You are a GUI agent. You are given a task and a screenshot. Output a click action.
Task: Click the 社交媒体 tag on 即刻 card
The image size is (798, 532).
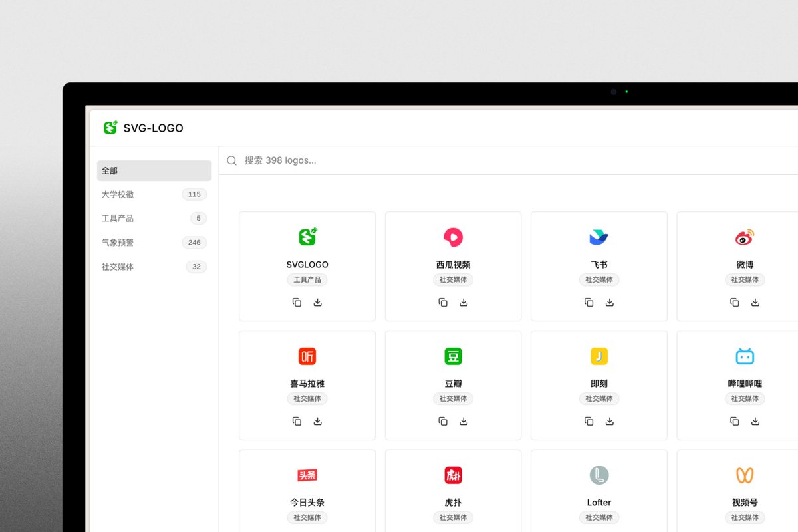coord(599,399)
